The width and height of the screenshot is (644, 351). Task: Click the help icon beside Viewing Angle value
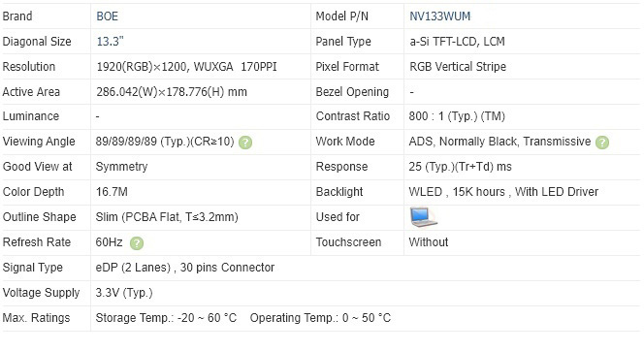click(245, 143)
